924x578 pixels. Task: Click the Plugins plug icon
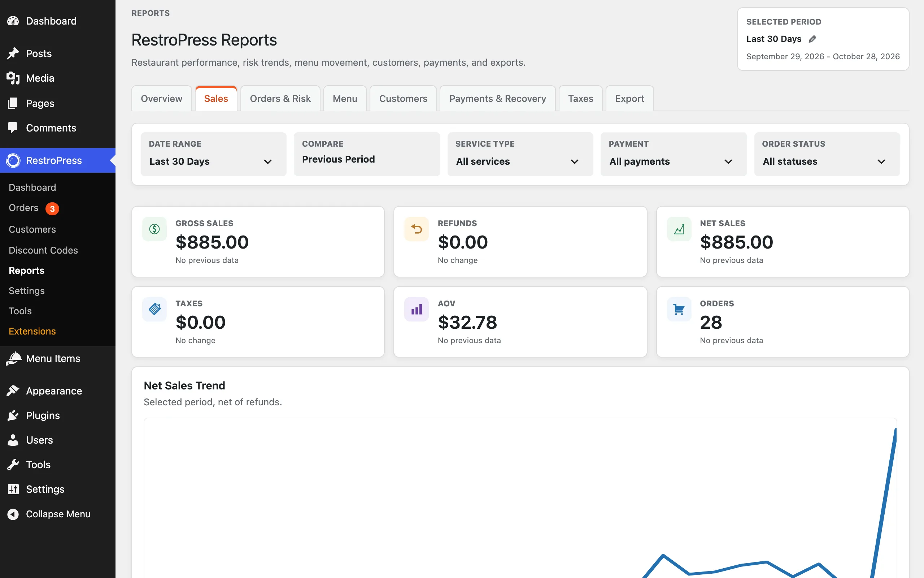point(13,415)
